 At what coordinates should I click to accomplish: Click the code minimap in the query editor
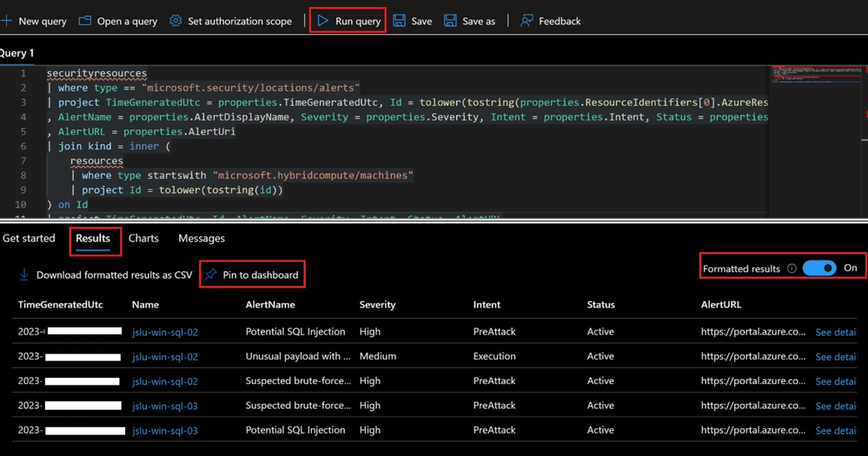click(817, 74)
